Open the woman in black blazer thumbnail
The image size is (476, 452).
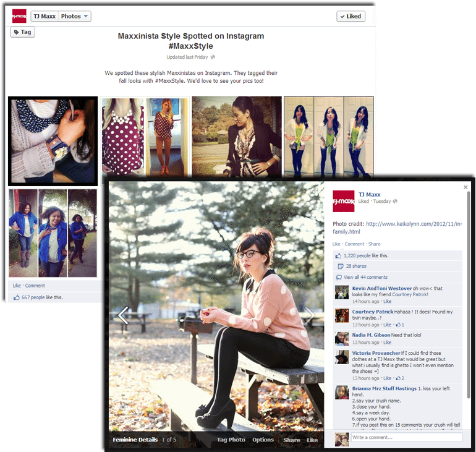pos(237,137)
